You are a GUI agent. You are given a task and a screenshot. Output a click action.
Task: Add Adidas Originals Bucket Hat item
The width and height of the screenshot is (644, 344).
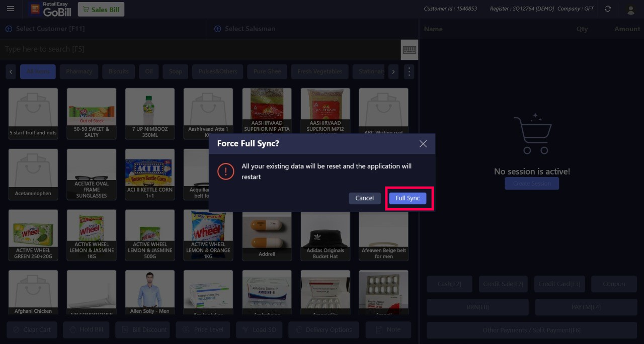(325, 236)
